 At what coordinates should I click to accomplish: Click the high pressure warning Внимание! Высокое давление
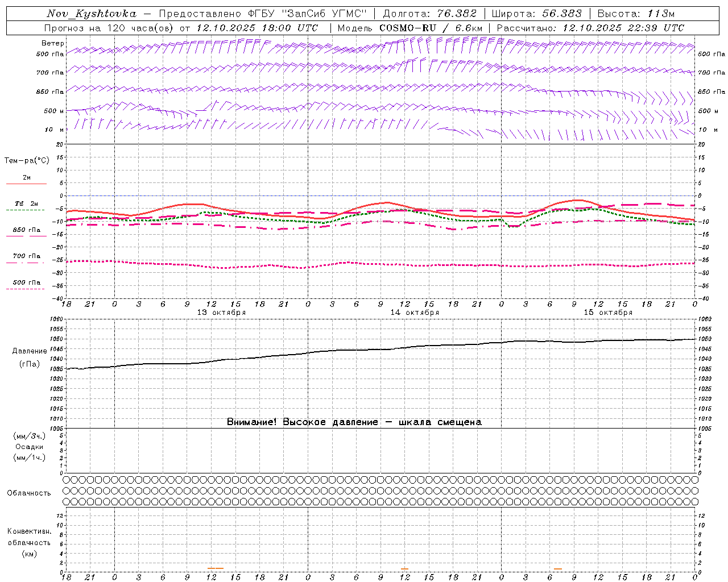[x=302, y=422]
